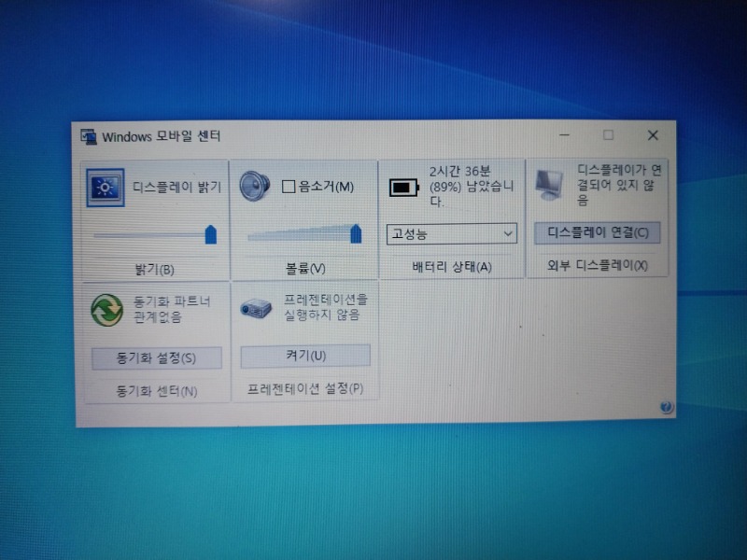Open the 고성능 power plan dropdown

coord(452,234)
